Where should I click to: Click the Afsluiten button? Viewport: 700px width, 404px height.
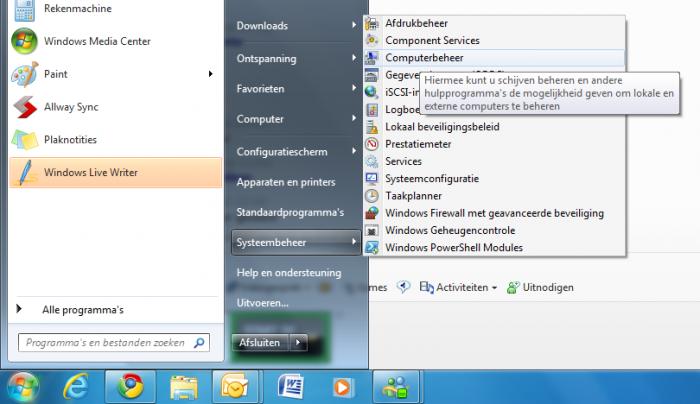[x=260, y=342]
